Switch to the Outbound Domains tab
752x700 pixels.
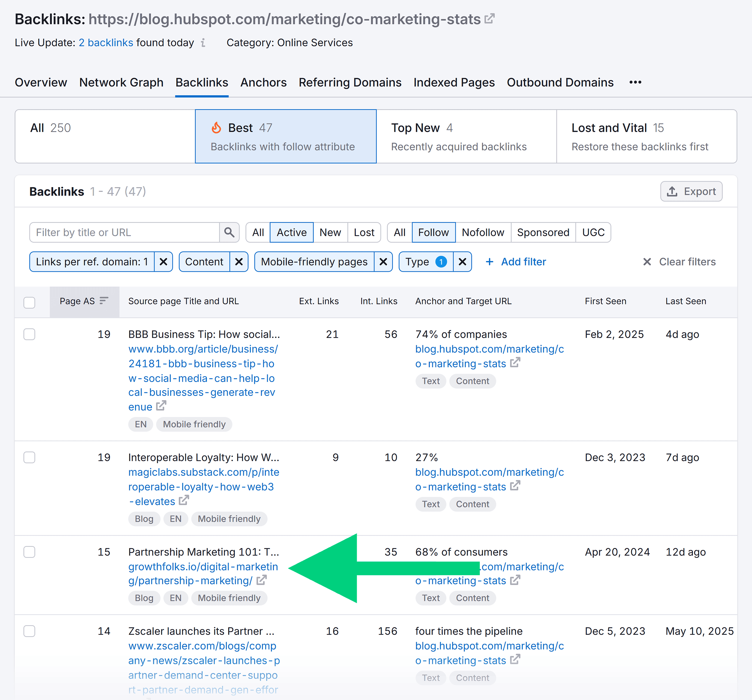[x=560, y=82]
